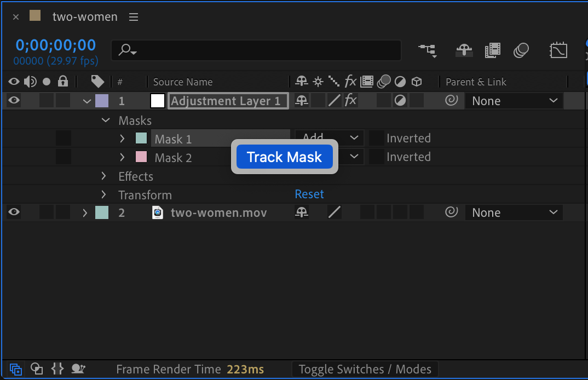Enable motion blur for the composition
Viewport: 588px width, 380px height.
521,50
